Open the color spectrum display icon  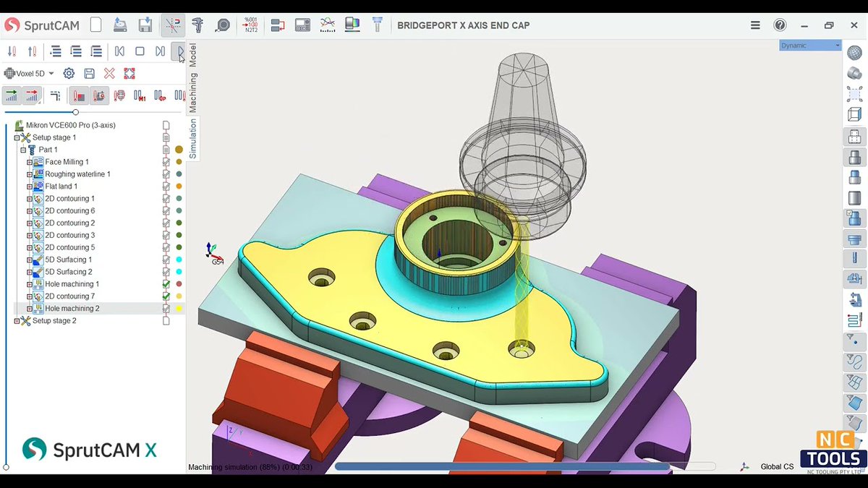[352, 25]
